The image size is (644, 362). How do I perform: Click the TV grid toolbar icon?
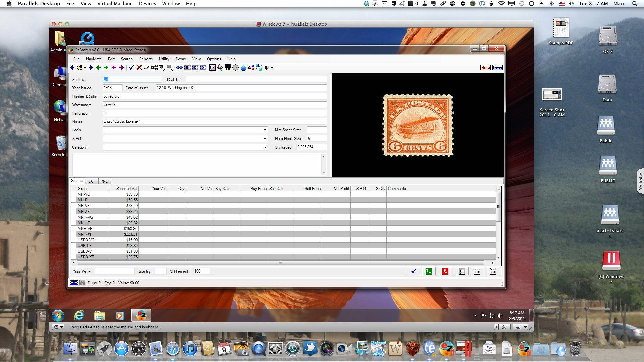228,68
